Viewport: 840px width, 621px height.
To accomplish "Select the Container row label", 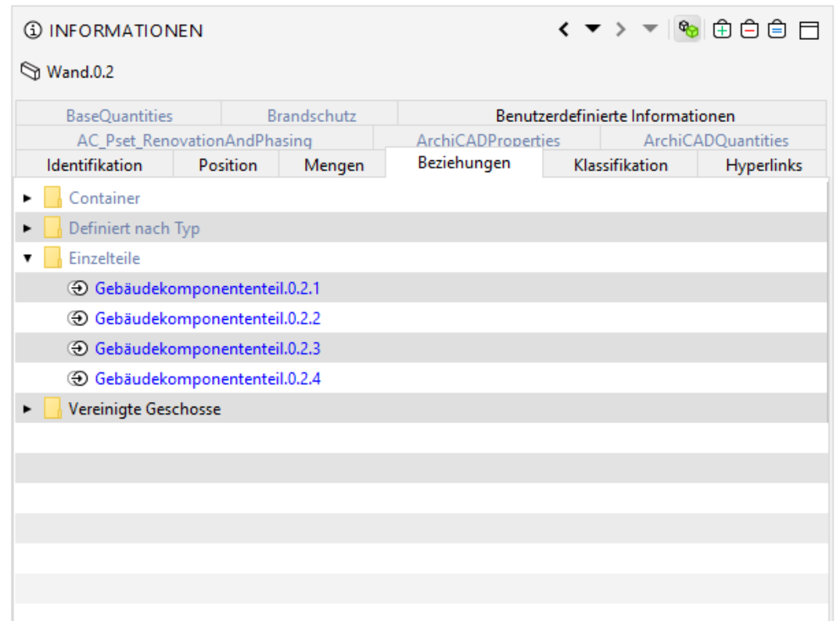I will 105,198.
